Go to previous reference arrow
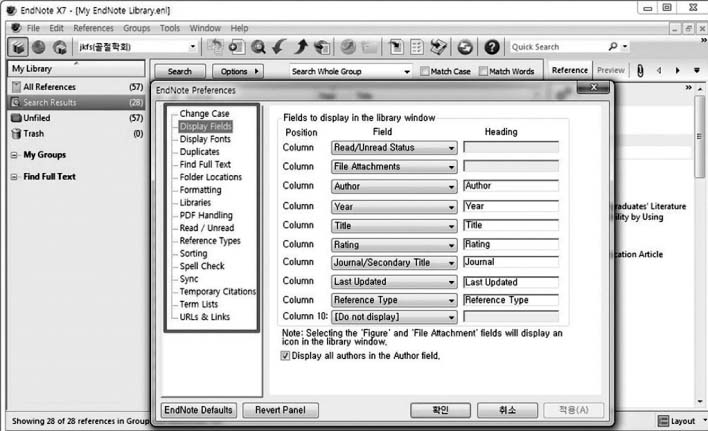 tap(659, 70)
